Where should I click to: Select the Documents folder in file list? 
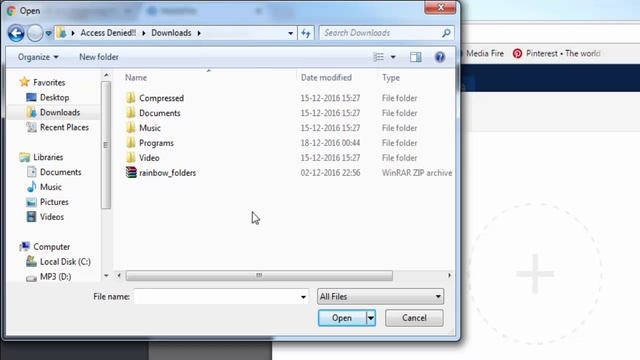coord(160,113)
